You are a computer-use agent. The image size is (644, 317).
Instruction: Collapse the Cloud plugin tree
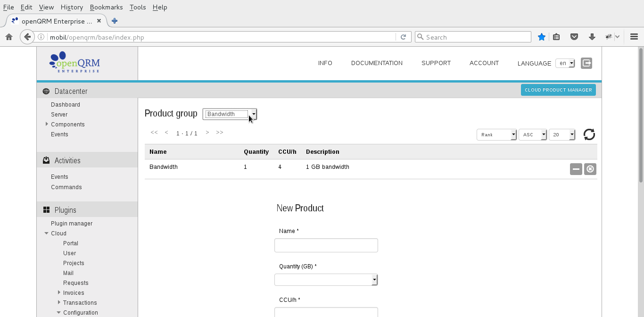click(47, 233)
